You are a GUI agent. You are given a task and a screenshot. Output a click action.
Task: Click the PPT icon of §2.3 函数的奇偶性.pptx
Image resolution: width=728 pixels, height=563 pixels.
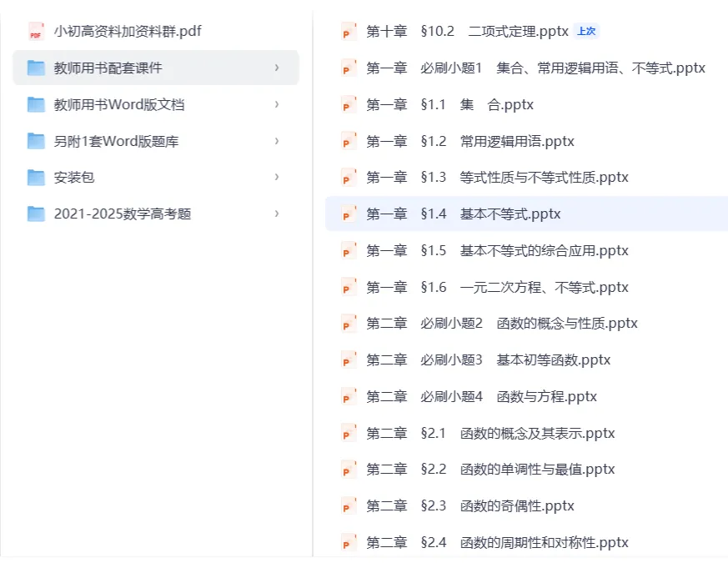pyautogui.click(x=349, y=505)
